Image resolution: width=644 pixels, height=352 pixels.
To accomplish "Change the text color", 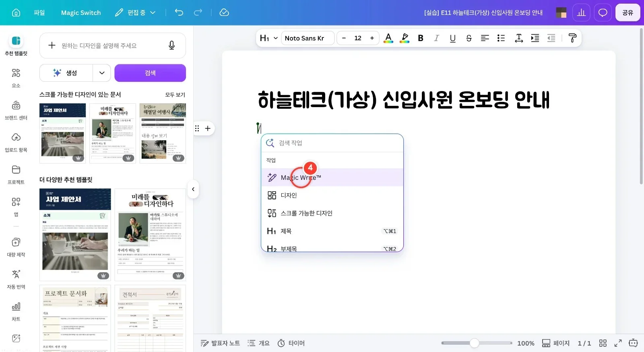I will click(x=388, y=38).
